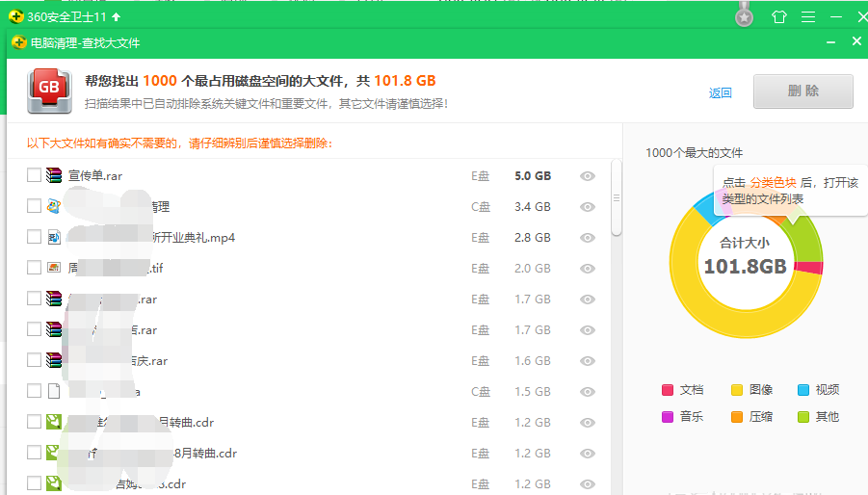Click the yellow 图像 legend swatch
The height and width of the screenshot is (495, 868).
[x=737, y=390]
